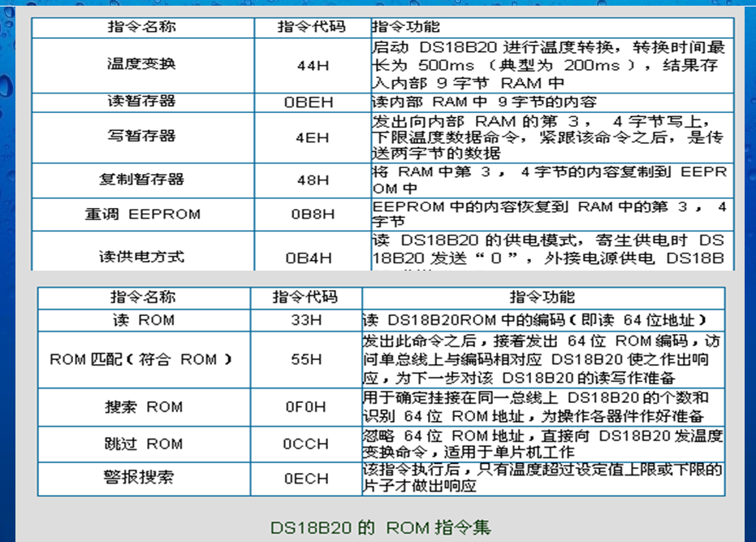
Task: Click the 读 ROM command cell
Action: click(141, 320)
